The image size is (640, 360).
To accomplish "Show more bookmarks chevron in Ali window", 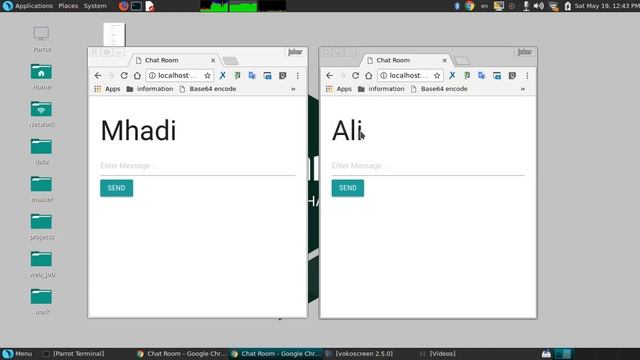I will (522, 89).
